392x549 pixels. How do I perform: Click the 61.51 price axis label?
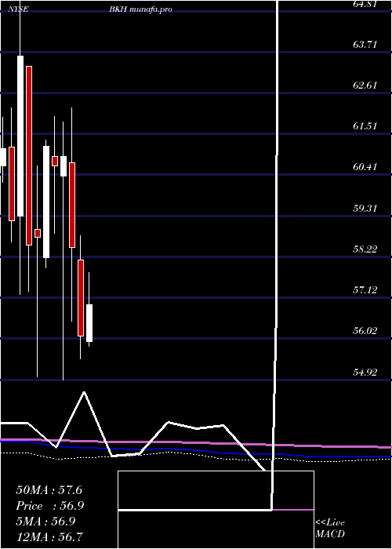365,125
